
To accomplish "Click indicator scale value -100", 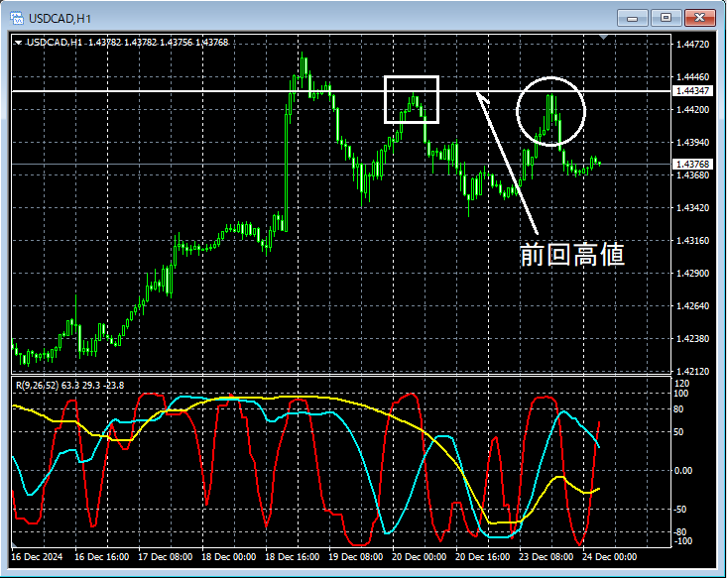I will 682,541.
